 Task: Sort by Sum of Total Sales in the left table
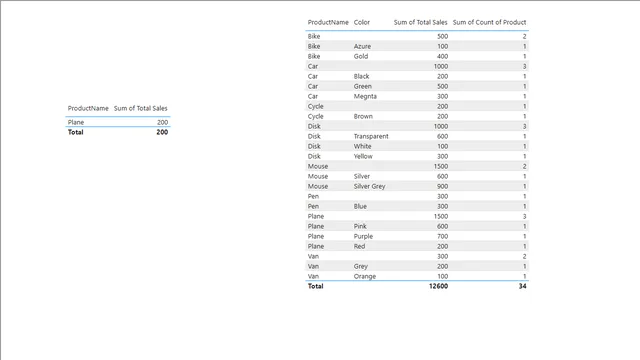tap(140, 108)
